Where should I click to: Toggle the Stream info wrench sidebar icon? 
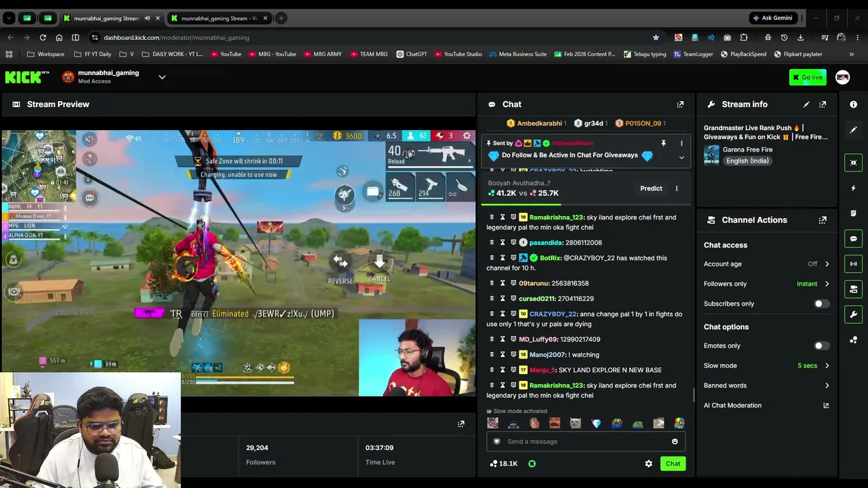[853, 314]
